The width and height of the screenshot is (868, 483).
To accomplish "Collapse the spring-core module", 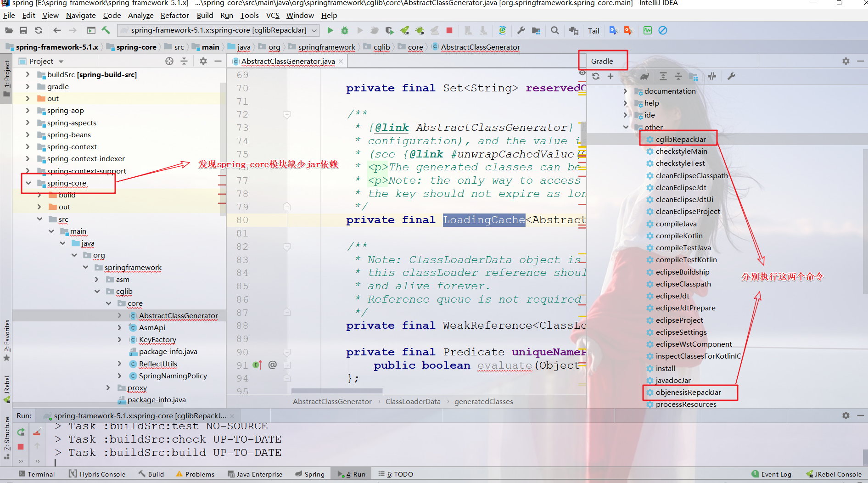I will pyautogui.click(x=28, y=183).
